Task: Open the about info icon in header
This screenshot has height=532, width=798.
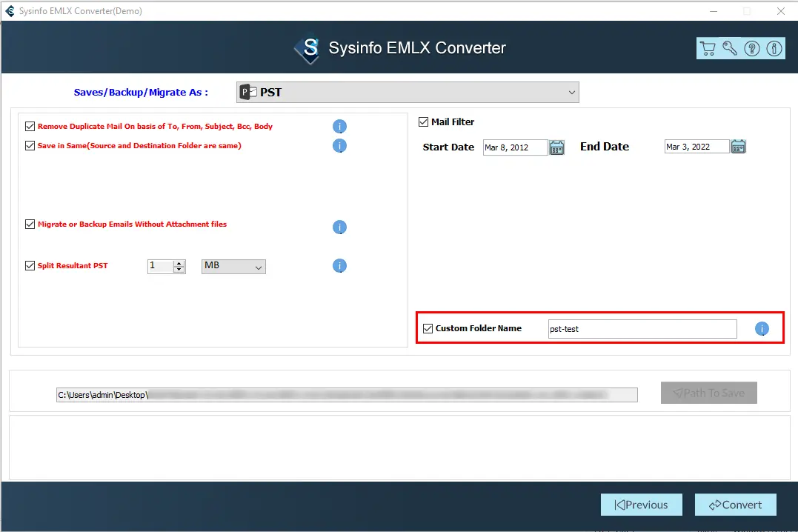Action: coord(774,49)
